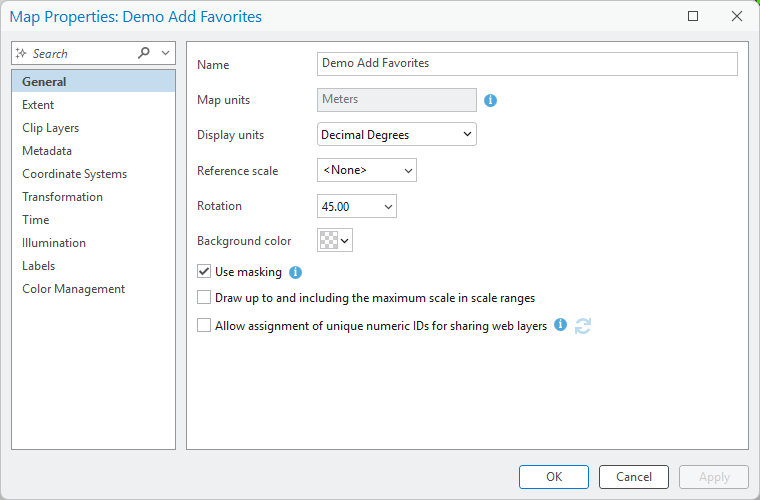Enable unique numeric IDs assignment checkbox
This screenshot has height=500, width=760.
[x=204, y=325]
